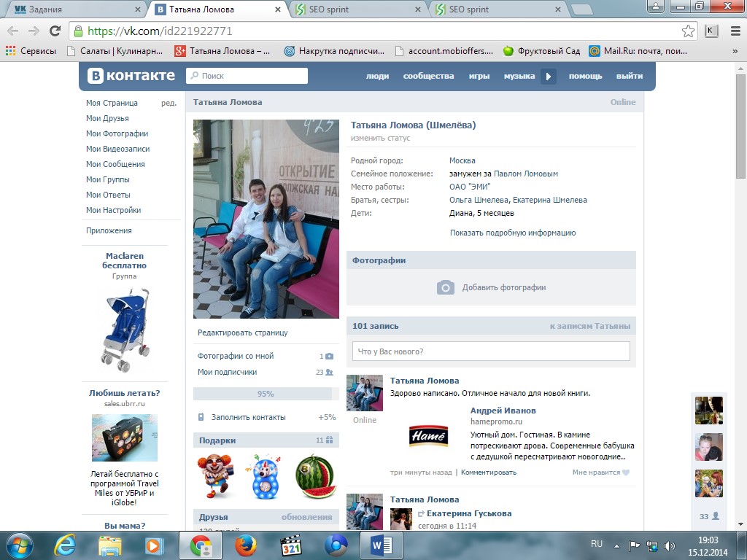Open the profile photo thumbnail
Screen dimensions: 747x560
(x=266, y=219)
